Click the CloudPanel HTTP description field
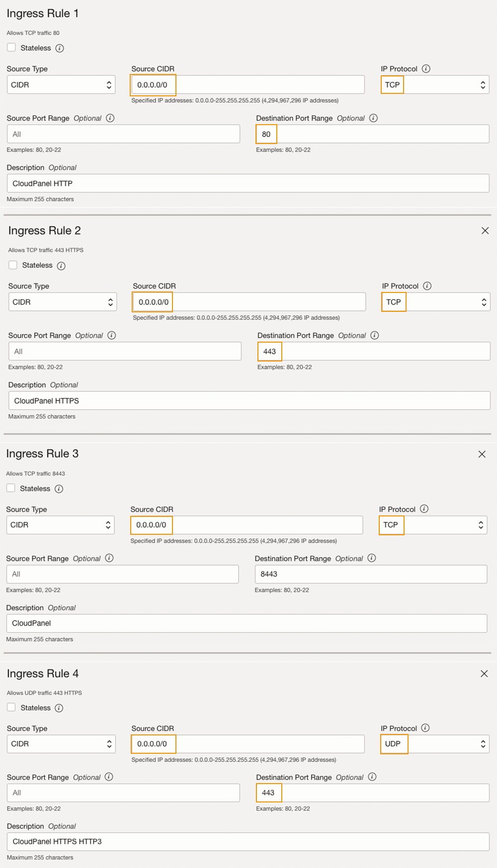The height and width of the screenshot is (868, 497). point(248,183)
